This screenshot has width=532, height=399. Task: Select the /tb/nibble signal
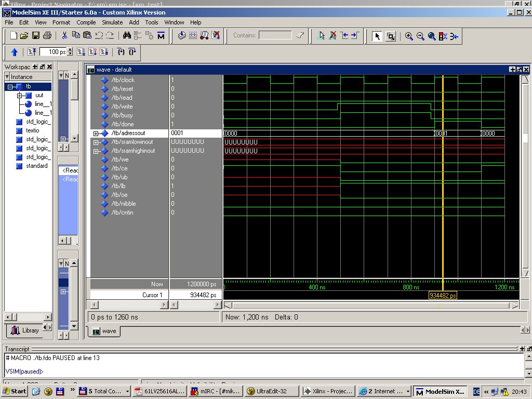[124, 204]
